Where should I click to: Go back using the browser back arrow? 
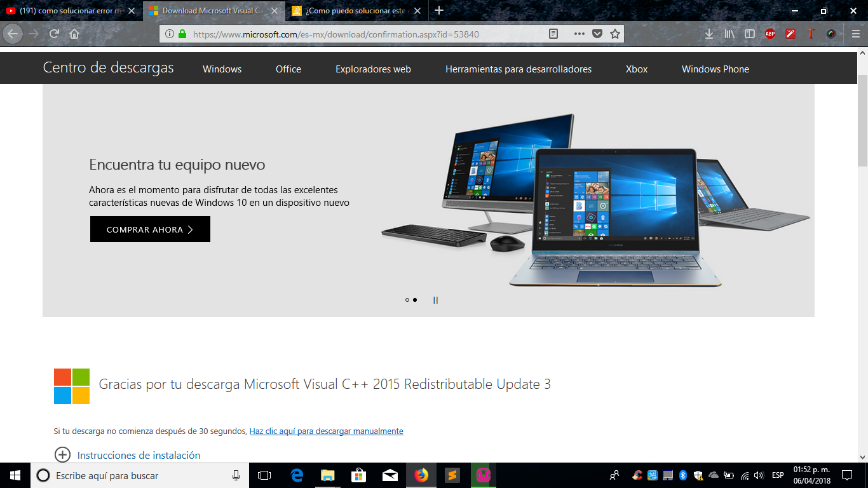click(x=13, y=34)
